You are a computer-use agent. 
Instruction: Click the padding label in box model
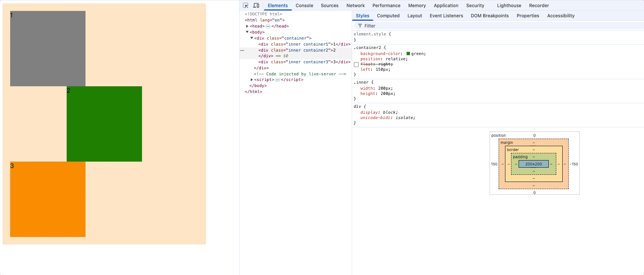click(x=520, y=157)
